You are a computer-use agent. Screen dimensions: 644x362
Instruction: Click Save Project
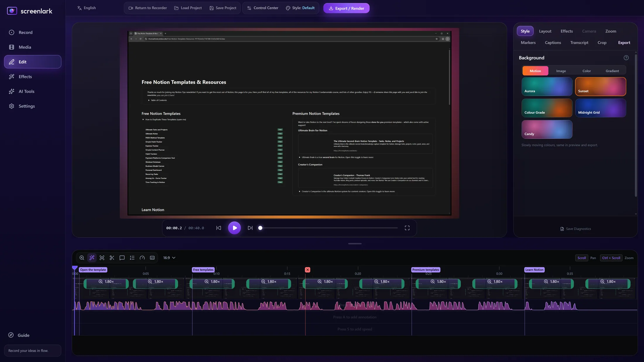click(223, 8)
